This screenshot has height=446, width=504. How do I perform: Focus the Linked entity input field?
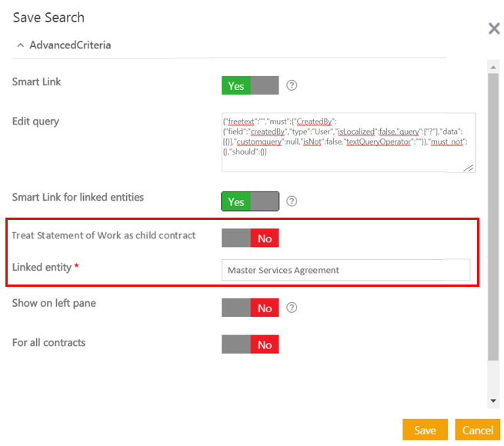[x=345, y=270]
